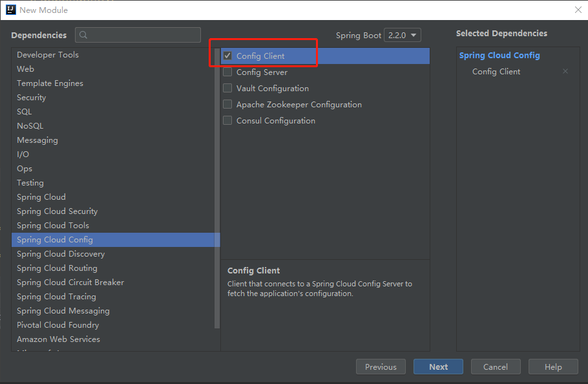
Task: Click the Next button
Action: coord(438,367)
